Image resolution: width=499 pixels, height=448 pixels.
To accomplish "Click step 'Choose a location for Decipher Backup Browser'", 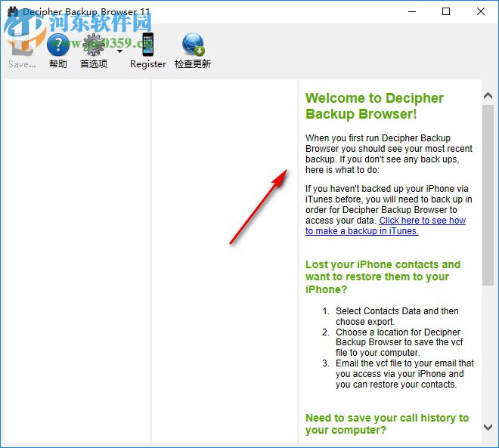I will tap(399, 342).
